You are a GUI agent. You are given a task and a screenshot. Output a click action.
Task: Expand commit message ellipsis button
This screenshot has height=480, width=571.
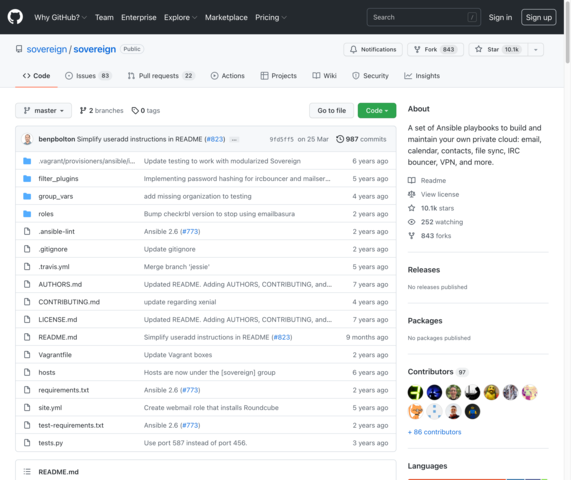pyautogui.click(x=234, y=139)
